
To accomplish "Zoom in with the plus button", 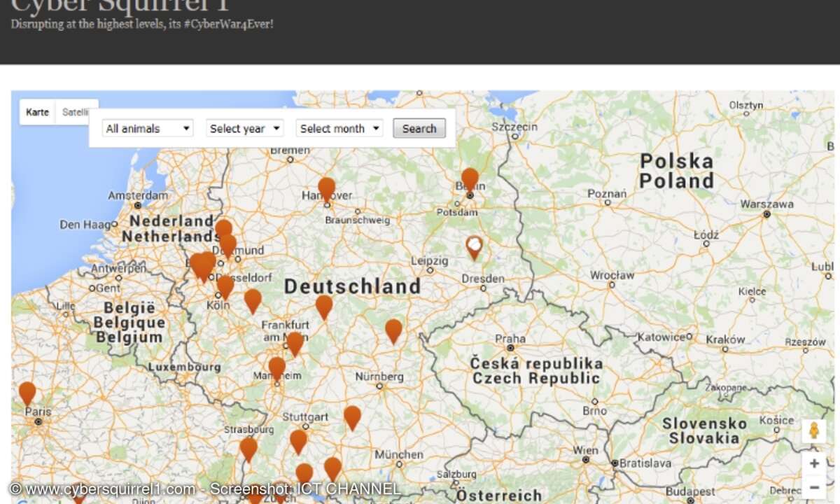I will (814, 464).
